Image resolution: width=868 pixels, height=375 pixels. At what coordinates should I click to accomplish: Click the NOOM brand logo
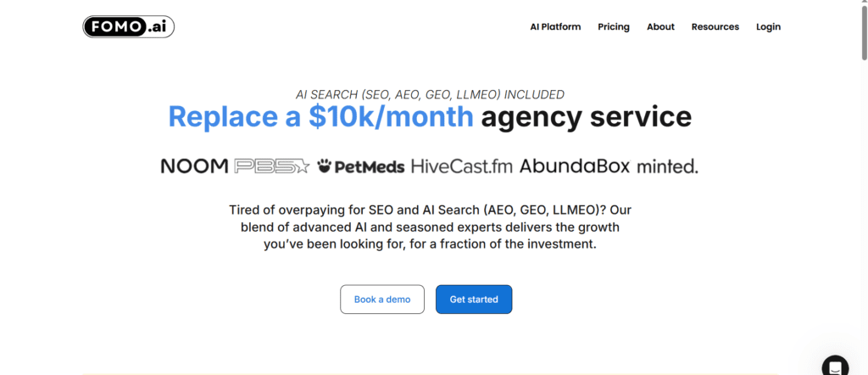point(194,166)
